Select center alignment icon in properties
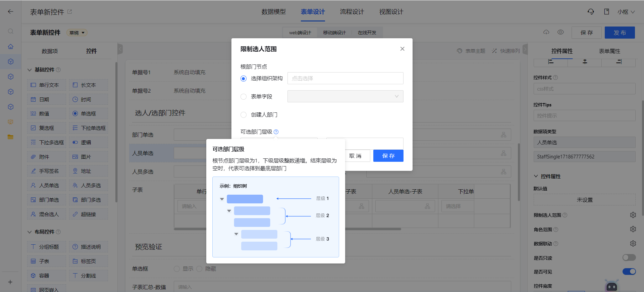644x292 pixels. [x=585, y=62]
